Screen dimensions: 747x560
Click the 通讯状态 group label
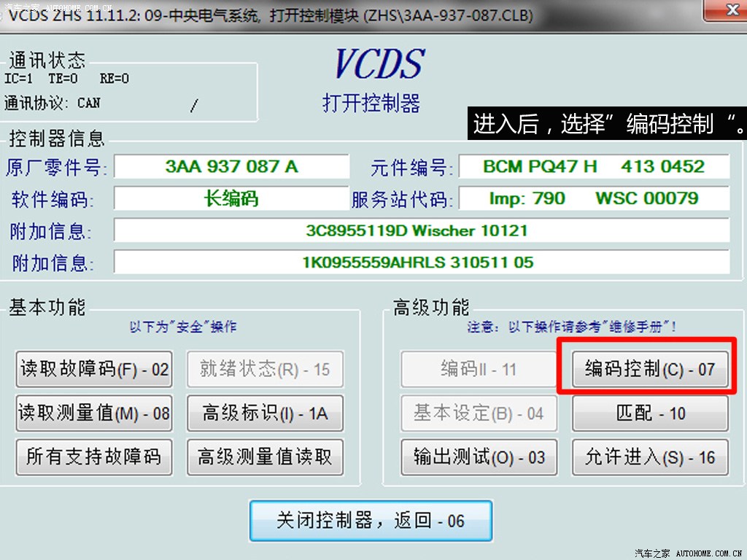(47, 61)
